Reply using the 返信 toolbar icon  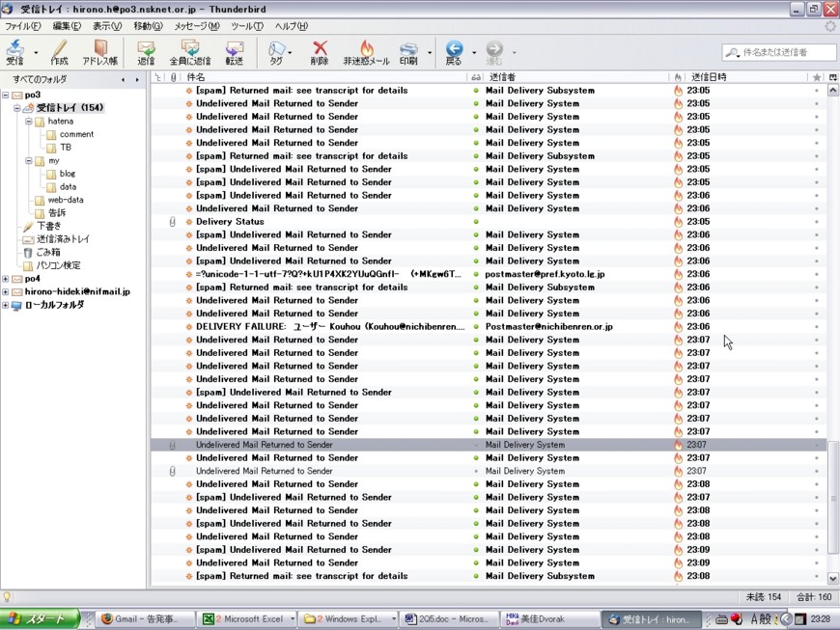click(146, 52)
